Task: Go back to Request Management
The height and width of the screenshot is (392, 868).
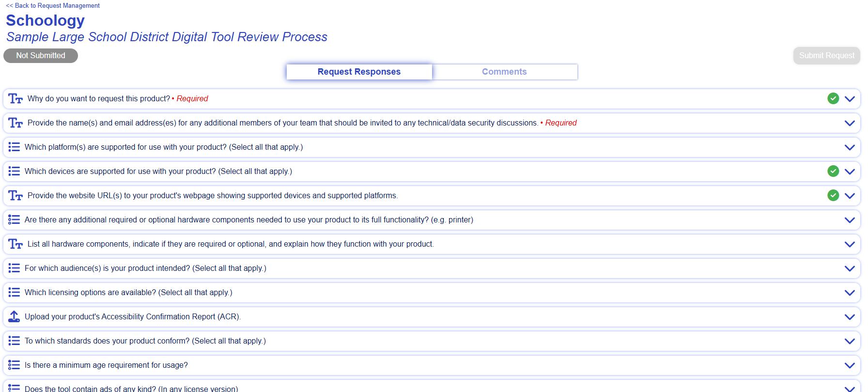Action: pyautogui.click(x=53, y=5)
